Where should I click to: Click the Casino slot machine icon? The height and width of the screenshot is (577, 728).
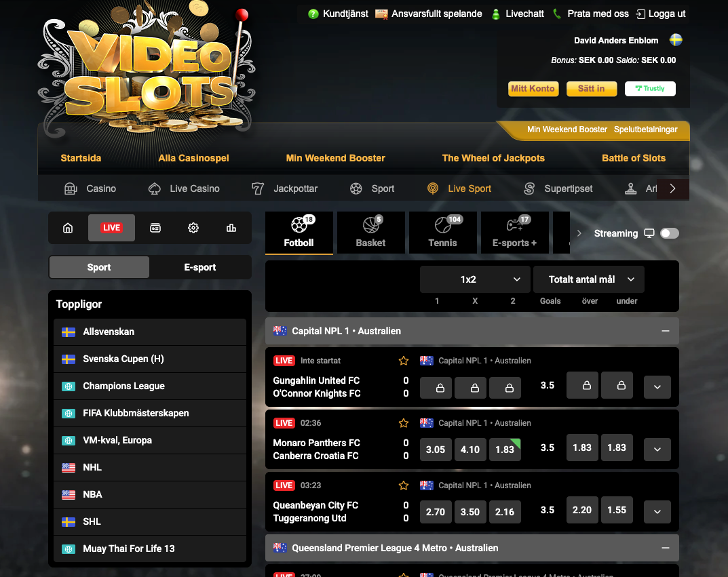tap(71, 188)
